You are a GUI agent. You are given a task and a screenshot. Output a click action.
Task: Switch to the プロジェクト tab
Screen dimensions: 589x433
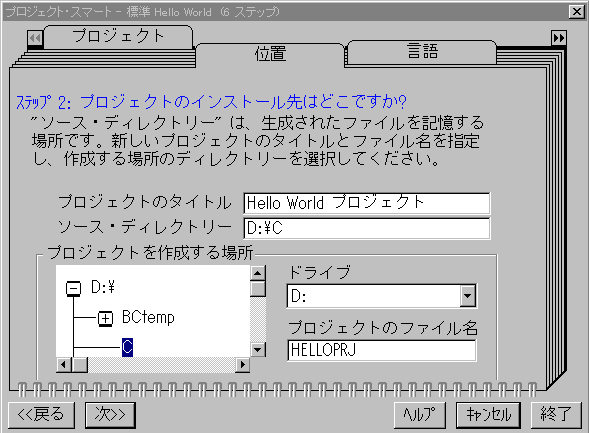coord(118,36)
